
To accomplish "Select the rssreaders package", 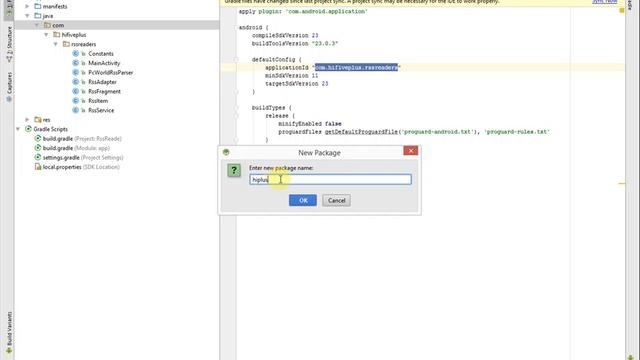I will coord(84,44).
